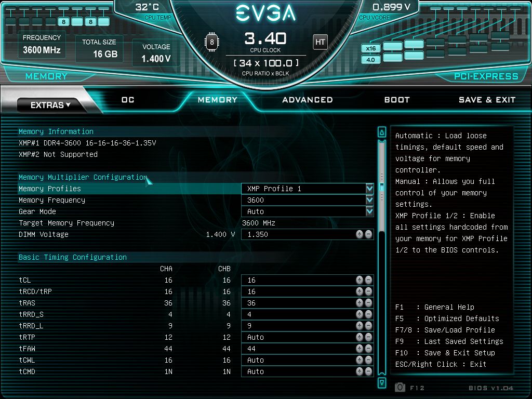This screenshot has width=532, height=399.
Task: Increase tRTP with the plus icon
Action: click(360, 337)
